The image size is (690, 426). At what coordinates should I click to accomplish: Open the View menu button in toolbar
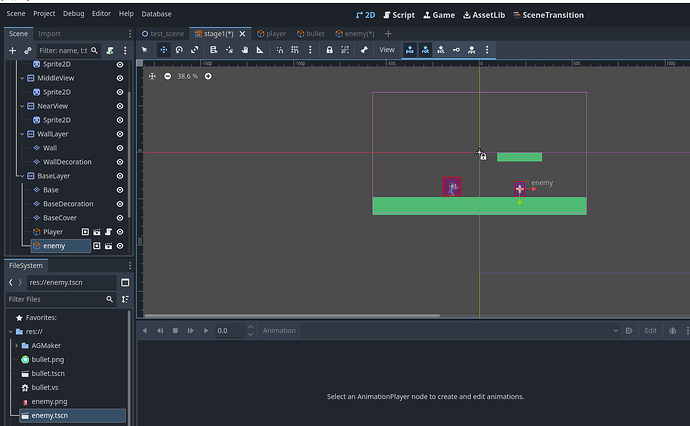tap(386, 49)
